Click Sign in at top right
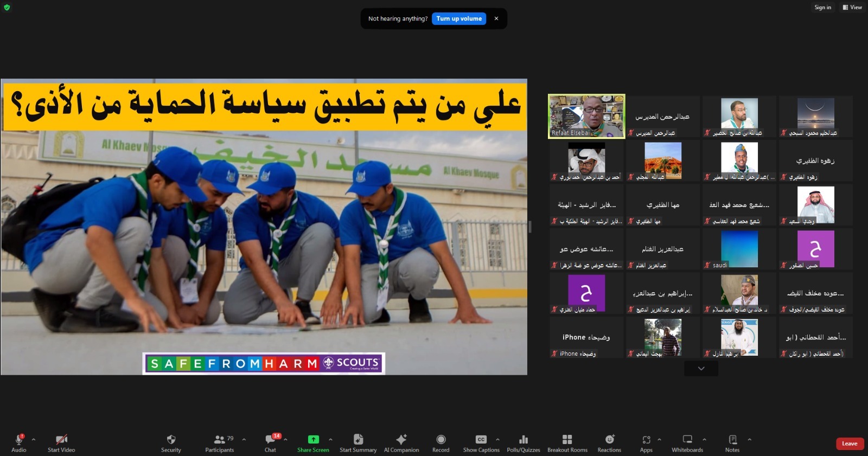The height and width of the screenshot is (456, 868). tap(822, 8)
